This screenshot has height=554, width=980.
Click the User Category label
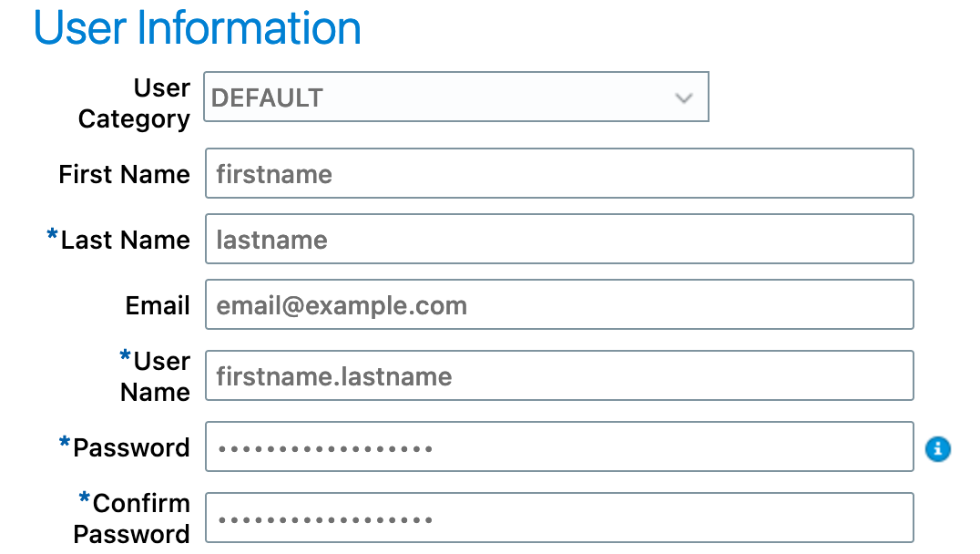[x=134, y=103]
